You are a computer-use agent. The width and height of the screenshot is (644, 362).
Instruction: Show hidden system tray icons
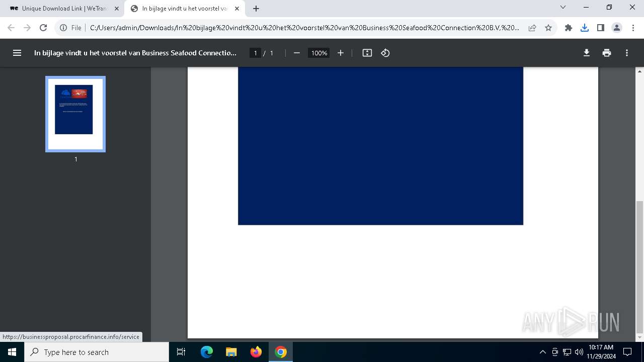542,352
